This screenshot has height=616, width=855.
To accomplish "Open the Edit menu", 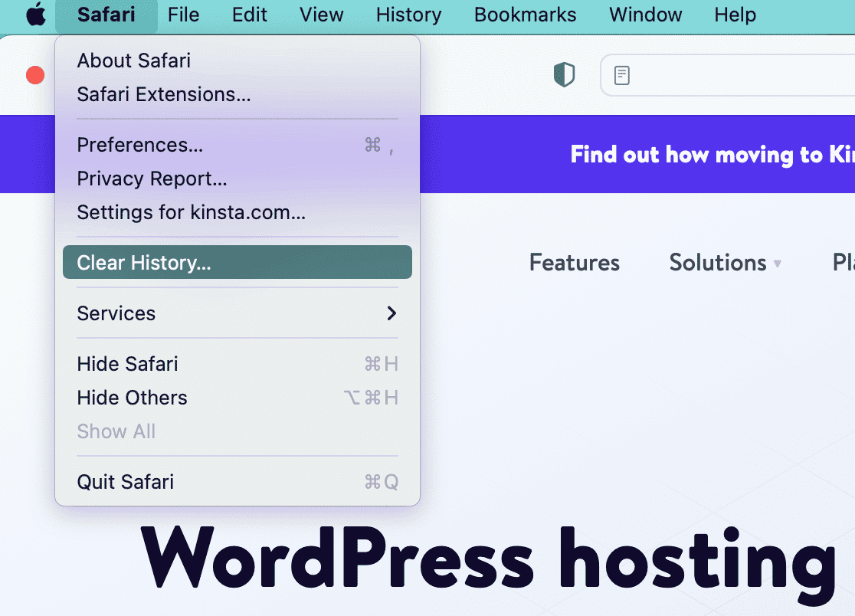I will [x=249, y=15].
